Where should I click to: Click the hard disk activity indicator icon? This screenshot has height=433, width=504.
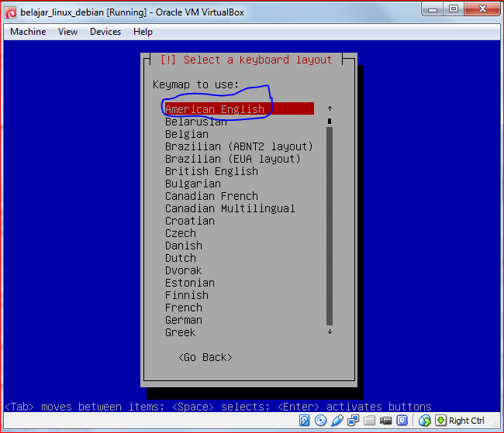[x=304, y=421]
